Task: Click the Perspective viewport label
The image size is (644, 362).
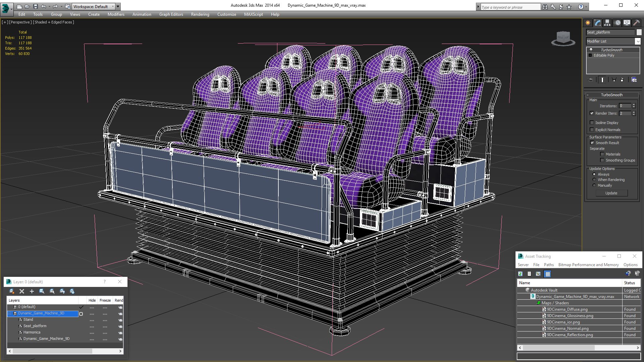Action: point(20,22)
